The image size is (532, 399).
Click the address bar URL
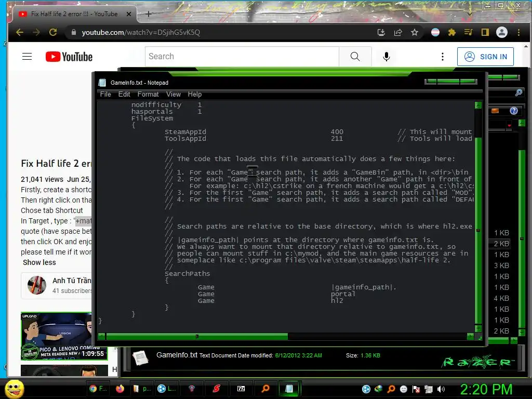[x=141, y=33]
